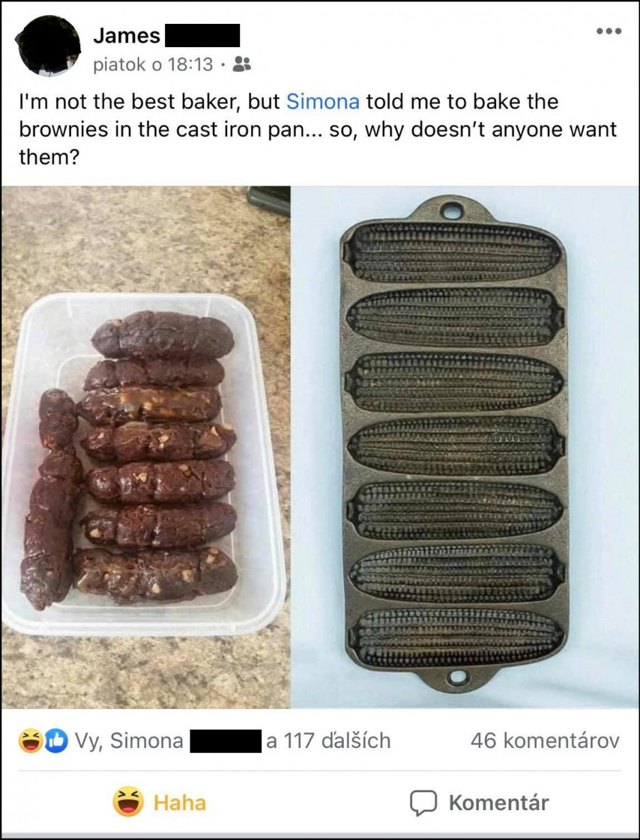Viewport: 640px width, 840px height.
Task: Open the three-dot post options menu
Action: [x=609, y=31]
